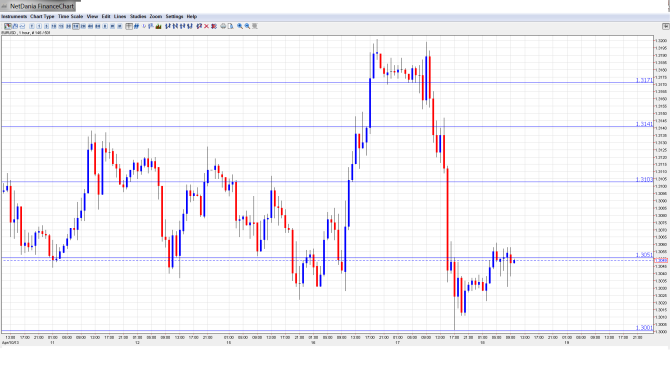Select the 1.3103 horizontal line label
The height and width of the screenshot is (376, 670).
[x=644, y=179]
